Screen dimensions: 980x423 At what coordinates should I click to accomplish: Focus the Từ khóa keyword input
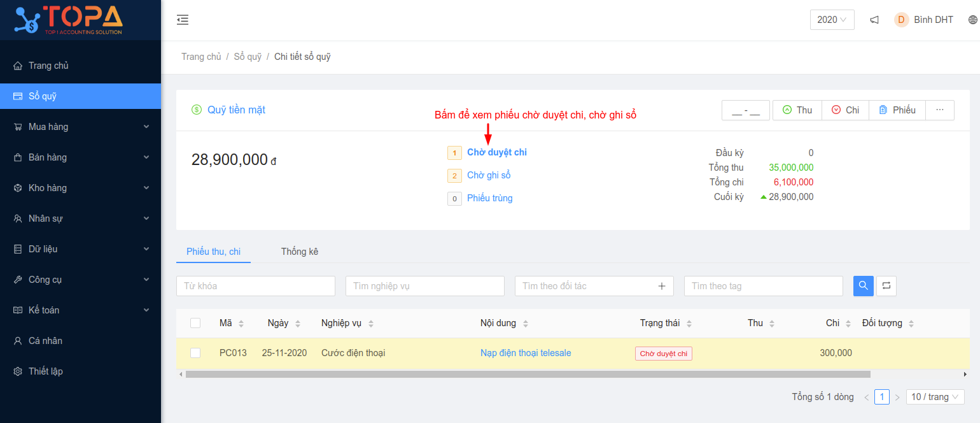pyautogui.click(x=255, y=286)
